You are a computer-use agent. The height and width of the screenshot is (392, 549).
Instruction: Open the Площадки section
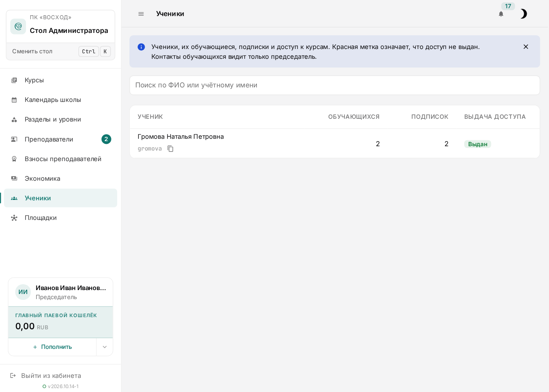[x=60, y=218]
